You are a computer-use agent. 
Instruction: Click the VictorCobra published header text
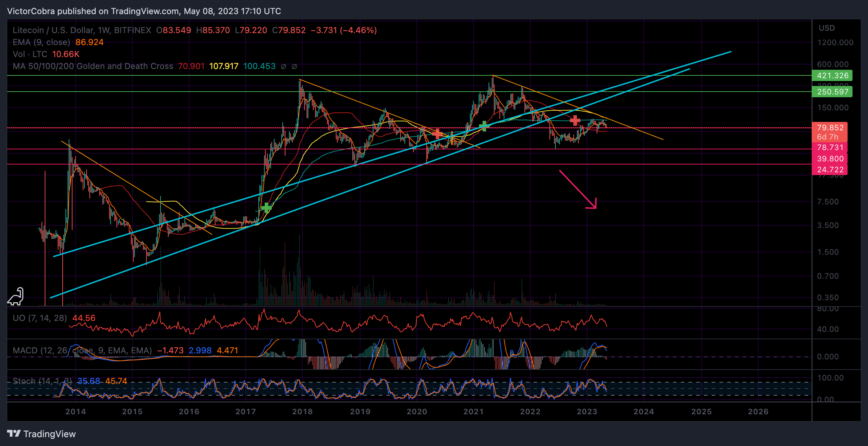144,11
